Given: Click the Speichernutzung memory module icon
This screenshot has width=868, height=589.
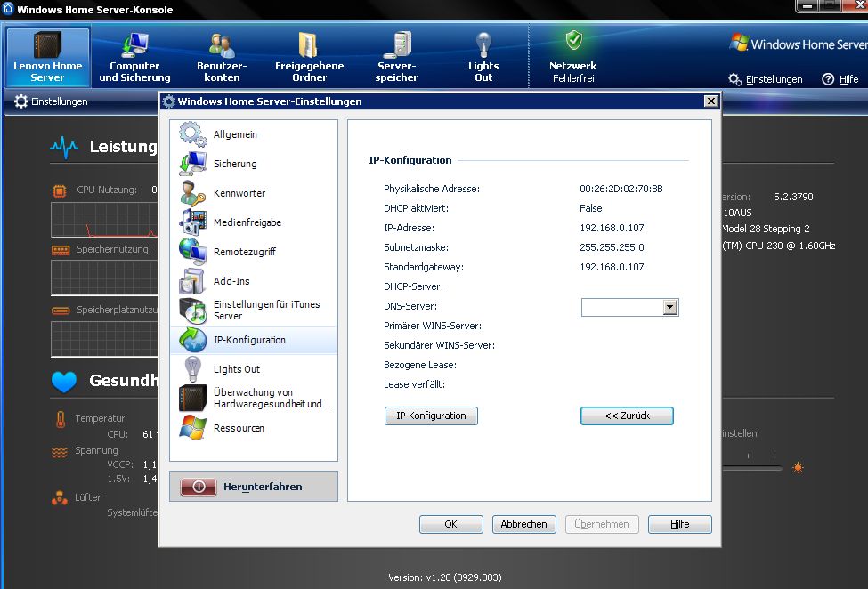Looking at the screenshot, I should [61, 250].
